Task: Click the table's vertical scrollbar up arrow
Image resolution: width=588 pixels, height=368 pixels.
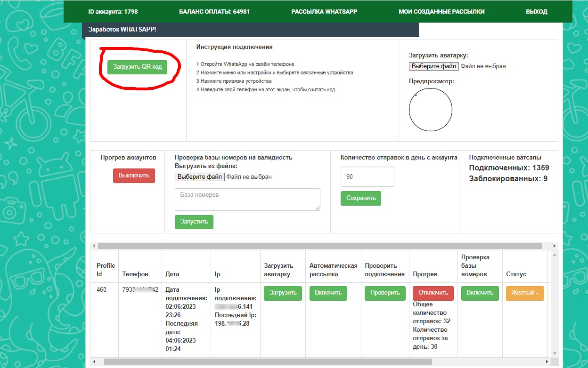Action: point(554,255)
